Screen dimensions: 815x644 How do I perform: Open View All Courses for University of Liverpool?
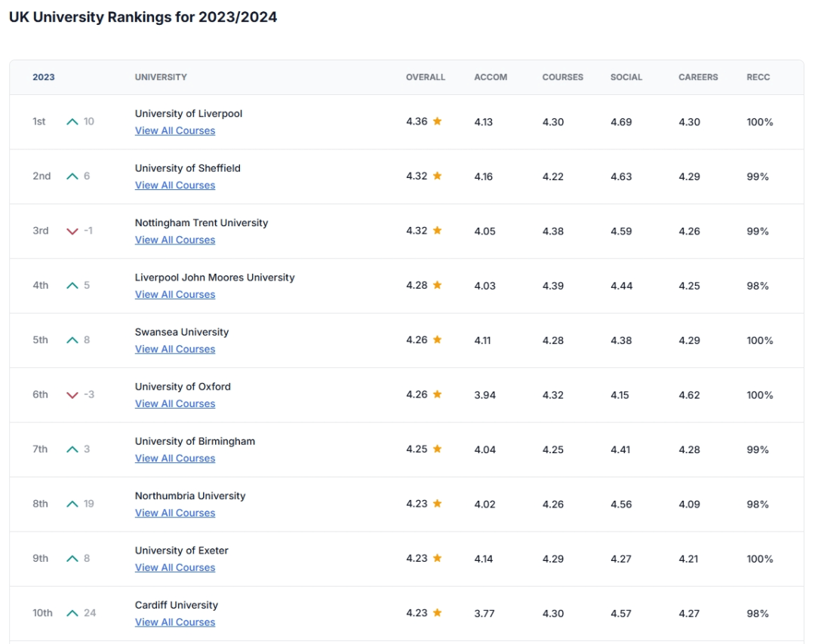[x=175, y=130]
